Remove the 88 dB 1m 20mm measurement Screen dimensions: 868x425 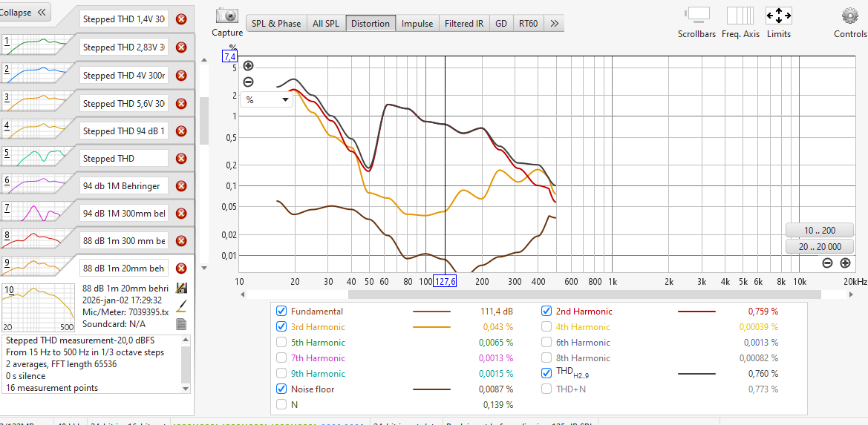tap(180, 268)
